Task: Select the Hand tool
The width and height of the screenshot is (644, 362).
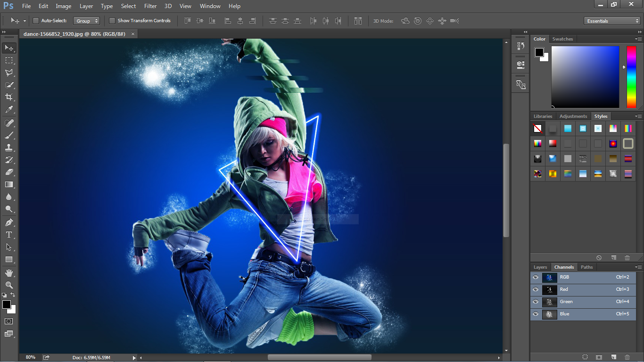Action: [x=9, y=272]
